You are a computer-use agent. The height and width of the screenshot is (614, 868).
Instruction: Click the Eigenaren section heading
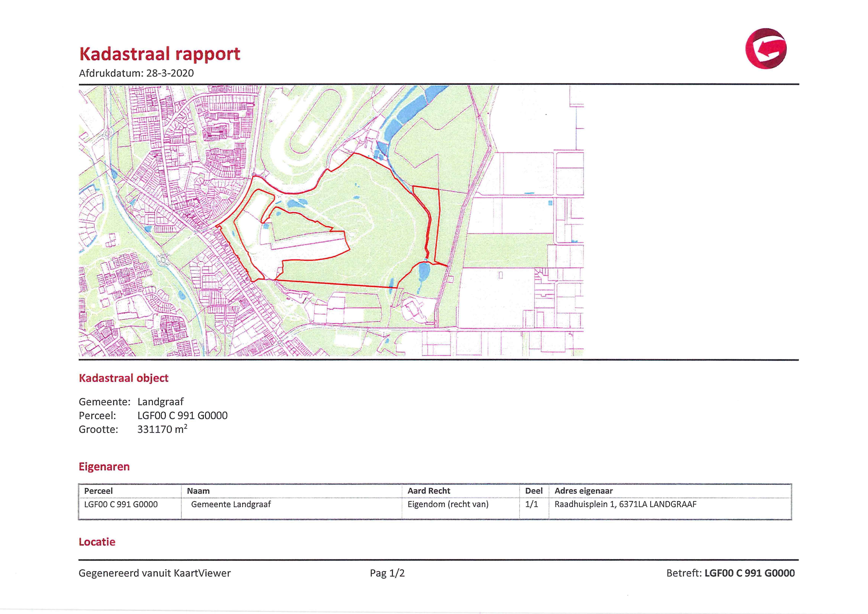[x=104, y=467]
